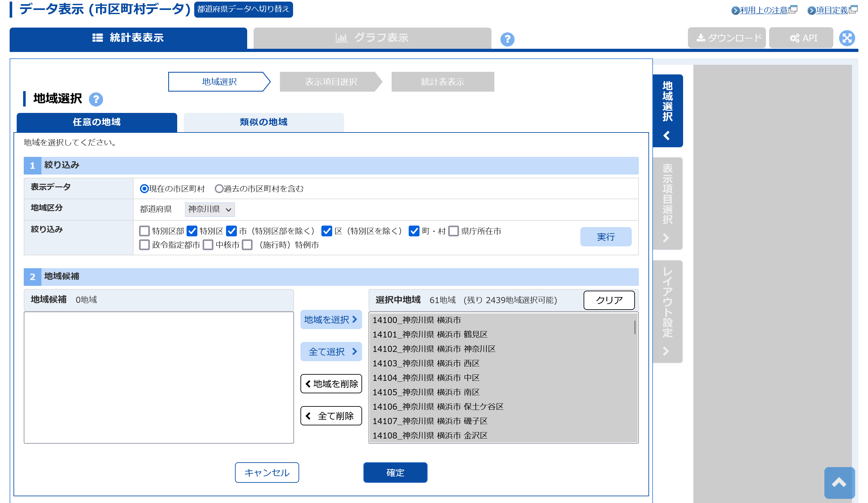Image resolution: width=868 pixels, height=503 pixels.
Task: Open 項目定義 external link
Action: 831,10
